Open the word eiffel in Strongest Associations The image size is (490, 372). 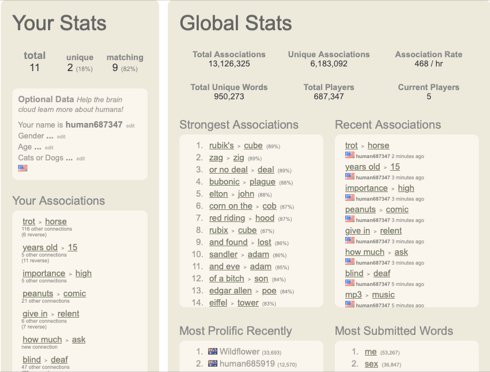[x=218, y=303]
